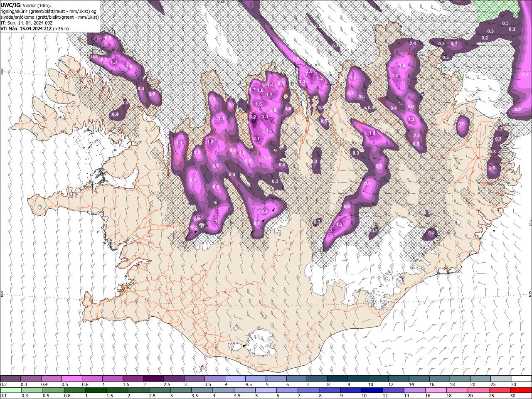
Task: Choose the lower legend swatch starting at 3.5
Action: pos(202,390)
